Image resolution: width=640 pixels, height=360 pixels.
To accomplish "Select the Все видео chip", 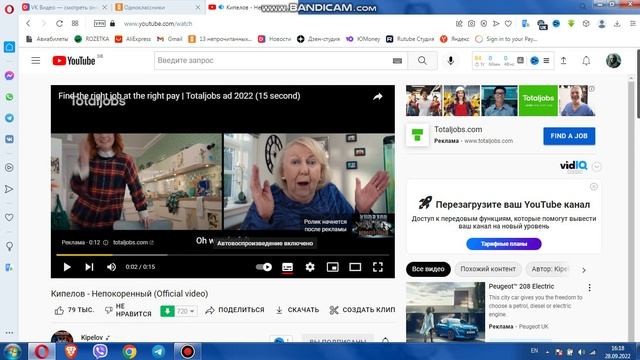I will [428, 269].
